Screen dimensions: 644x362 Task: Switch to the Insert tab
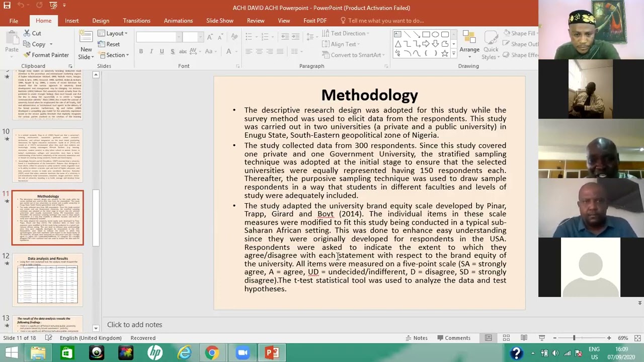pyautogui.click(x=71, y=21)
